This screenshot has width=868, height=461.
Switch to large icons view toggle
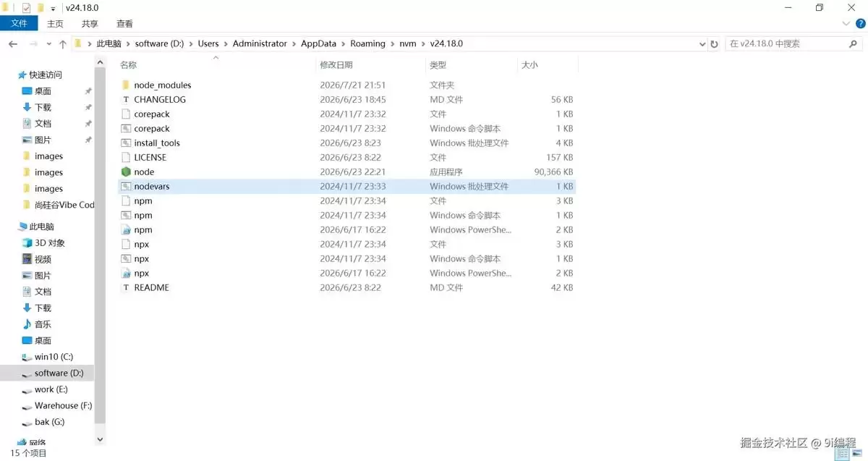[x=859, y=453]
